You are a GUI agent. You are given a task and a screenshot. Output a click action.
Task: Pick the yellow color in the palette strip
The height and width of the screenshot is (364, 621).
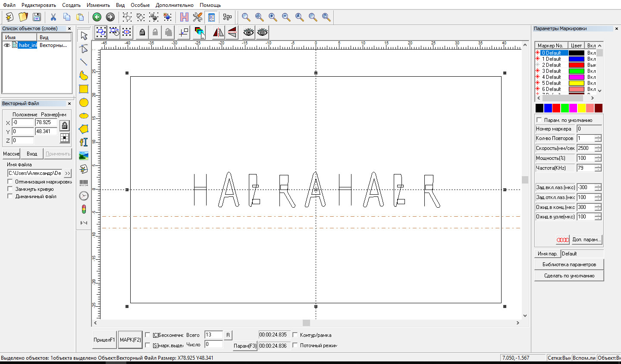tap(581, 108)
